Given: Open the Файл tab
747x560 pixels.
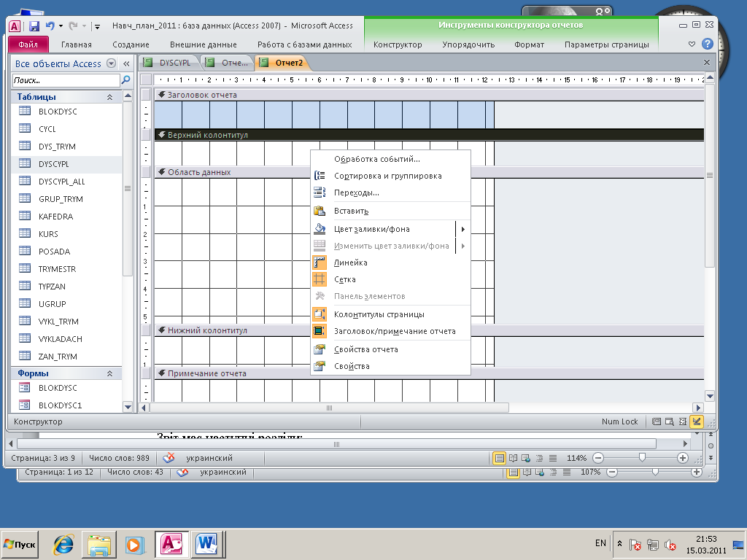Looking at the screenshot, I should [x=28, y=44].
